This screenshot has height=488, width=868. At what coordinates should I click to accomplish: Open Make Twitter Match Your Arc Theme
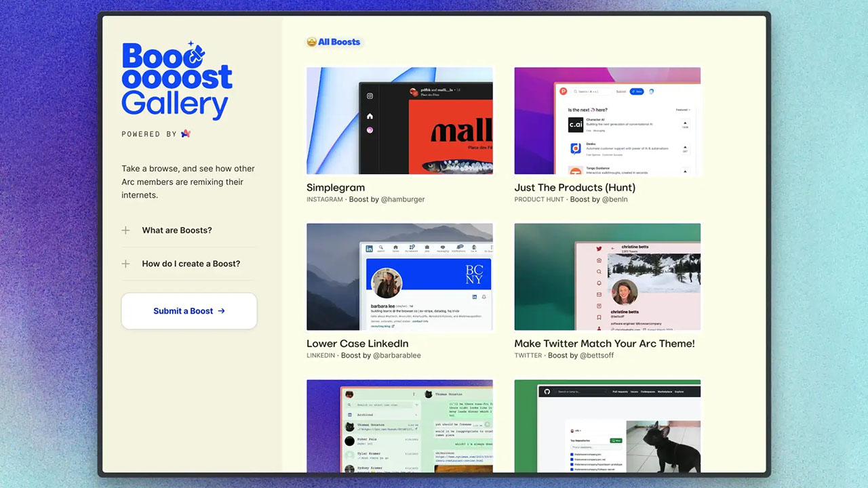pos(604,344)
